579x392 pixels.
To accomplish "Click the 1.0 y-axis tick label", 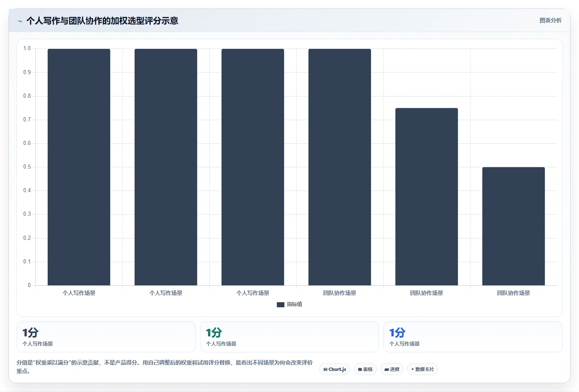I will [x=27, y=48].
